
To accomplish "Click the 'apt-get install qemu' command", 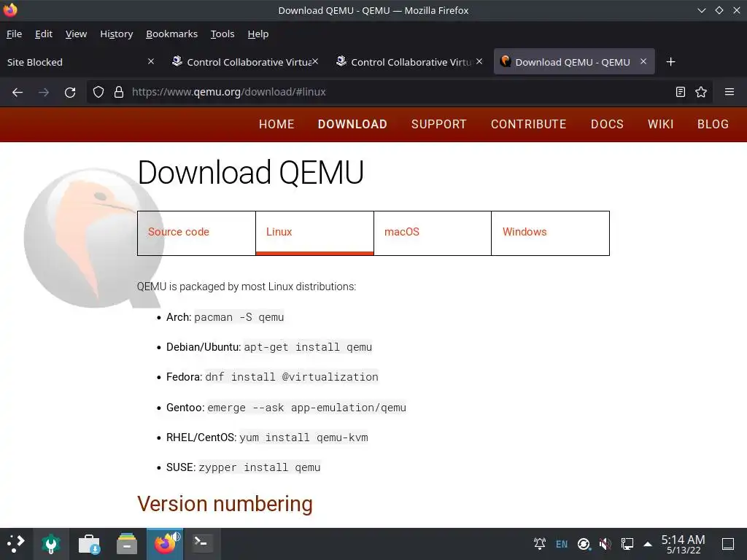I will click(x=308, y=347).
